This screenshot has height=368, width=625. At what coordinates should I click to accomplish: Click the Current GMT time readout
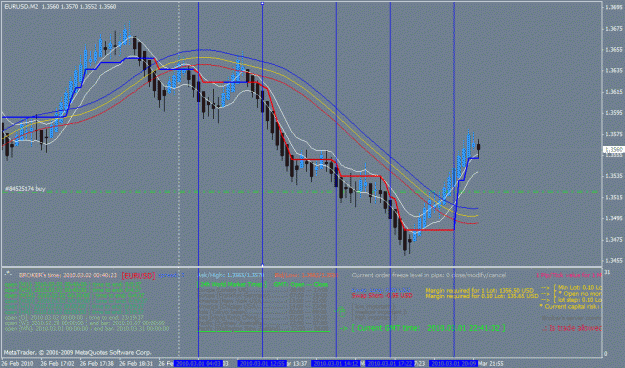click(429, 328)
